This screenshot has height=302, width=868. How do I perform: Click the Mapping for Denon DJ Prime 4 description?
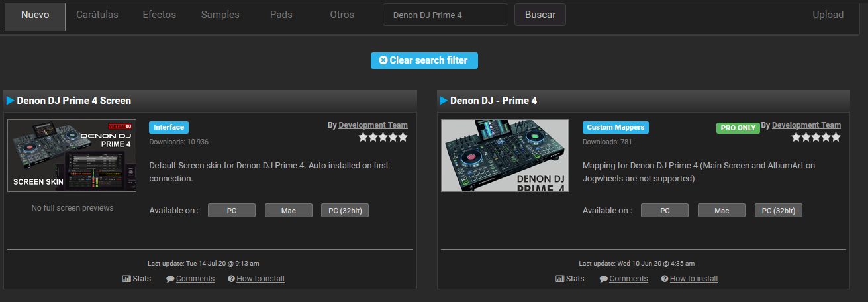pyautogui.click(x=700, y=172)
